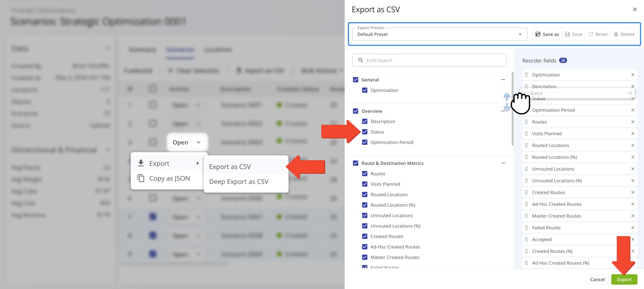The image size is (644, 289).
Task: Collapse the General section
Action: (503, 80)
